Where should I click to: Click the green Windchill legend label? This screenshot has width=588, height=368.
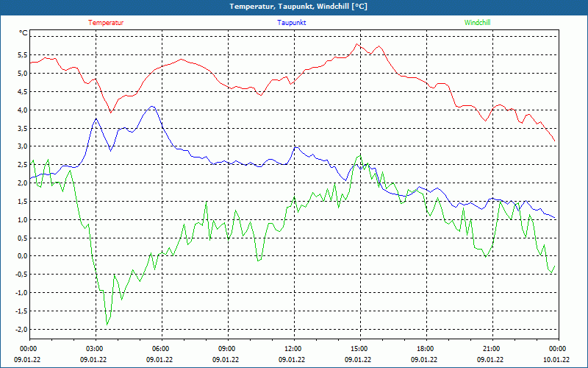coord(477,23)
